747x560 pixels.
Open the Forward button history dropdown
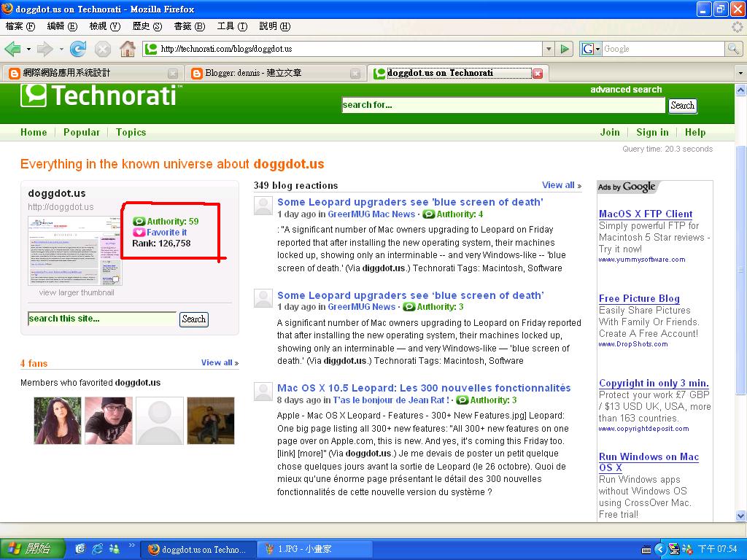[x=61, y=49]
